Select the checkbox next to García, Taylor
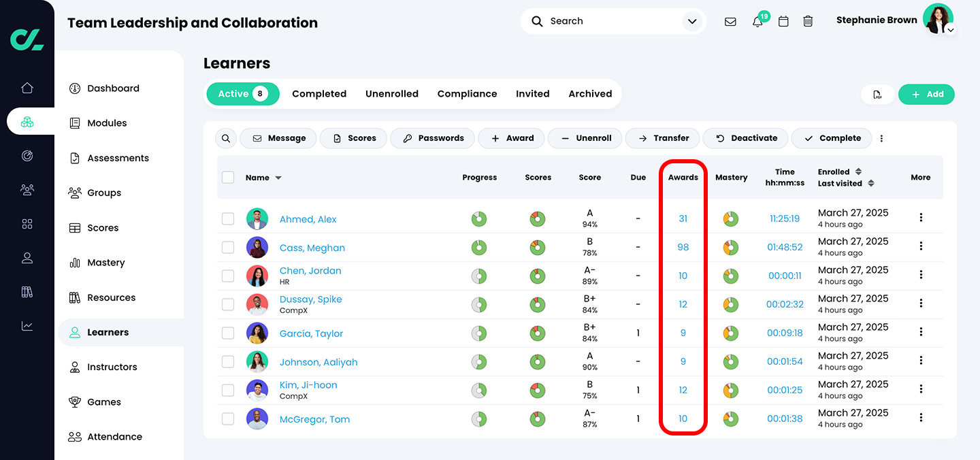The width and height of the screenshot is (980, 460). (228, 333)
